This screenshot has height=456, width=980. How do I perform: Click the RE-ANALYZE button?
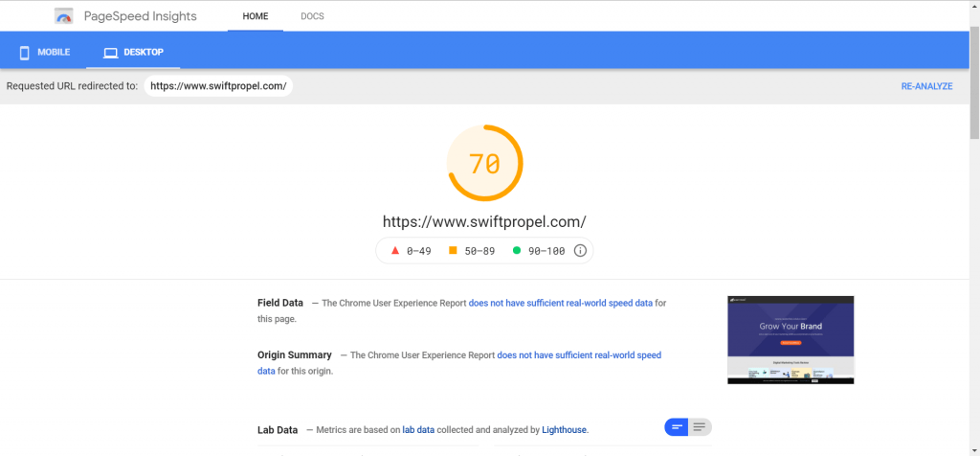(x=926, y=86)
